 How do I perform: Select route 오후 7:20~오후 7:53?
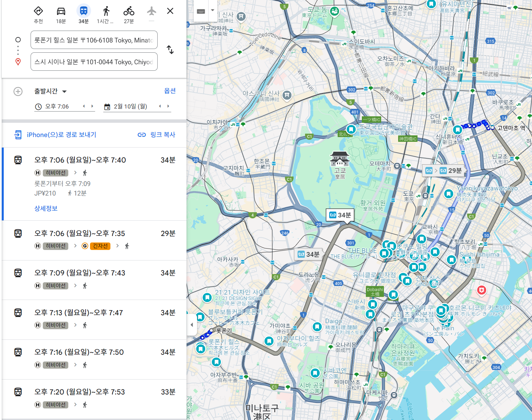coord(94,399)
